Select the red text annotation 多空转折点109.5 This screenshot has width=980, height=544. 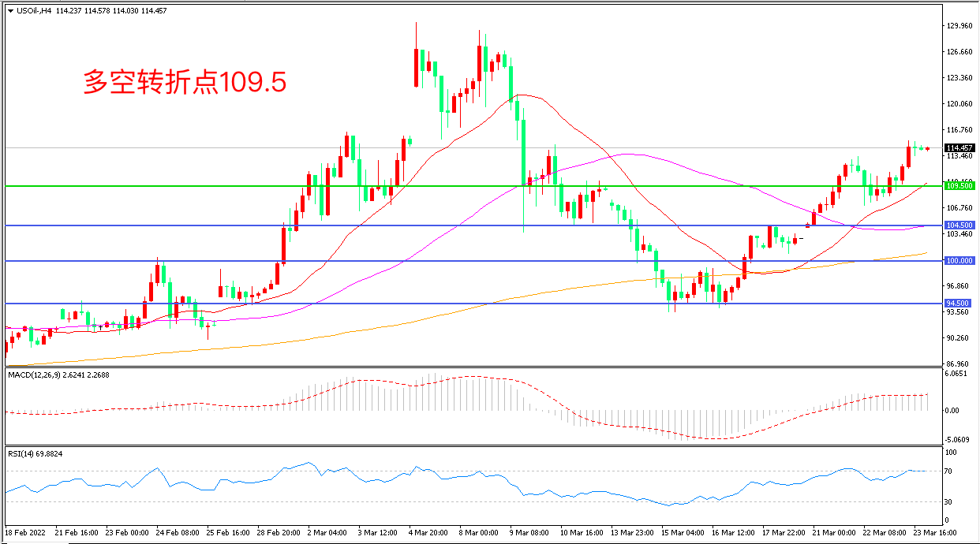185,83
